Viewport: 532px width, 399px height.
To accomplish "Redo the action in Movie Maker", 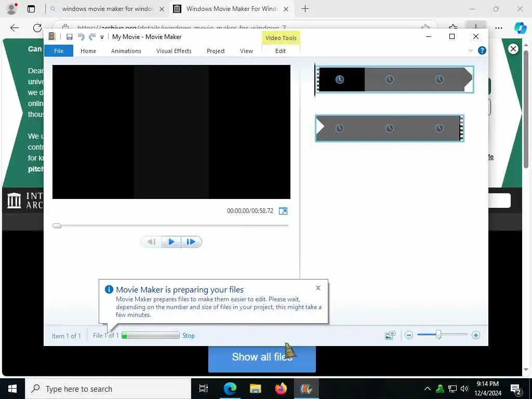I will coord(92,37).
